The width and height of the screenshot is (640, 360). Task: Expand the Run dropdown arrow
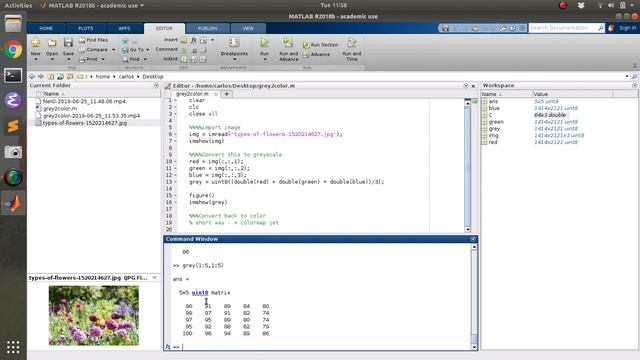click(x=264, y=60)
